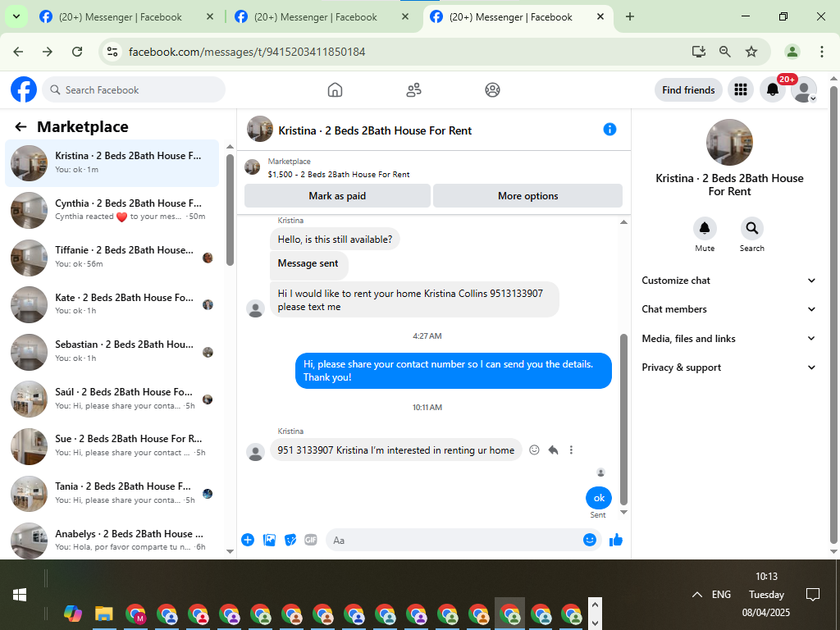Open Chrome profile icon
Image resolution: width=840 pixels, height=630 pixels.
792,52
